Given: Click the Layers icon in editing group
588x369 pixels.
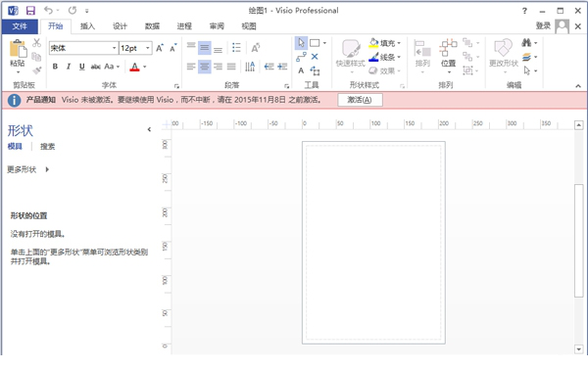Looking at the screenshot, I should tap(526, 57).
